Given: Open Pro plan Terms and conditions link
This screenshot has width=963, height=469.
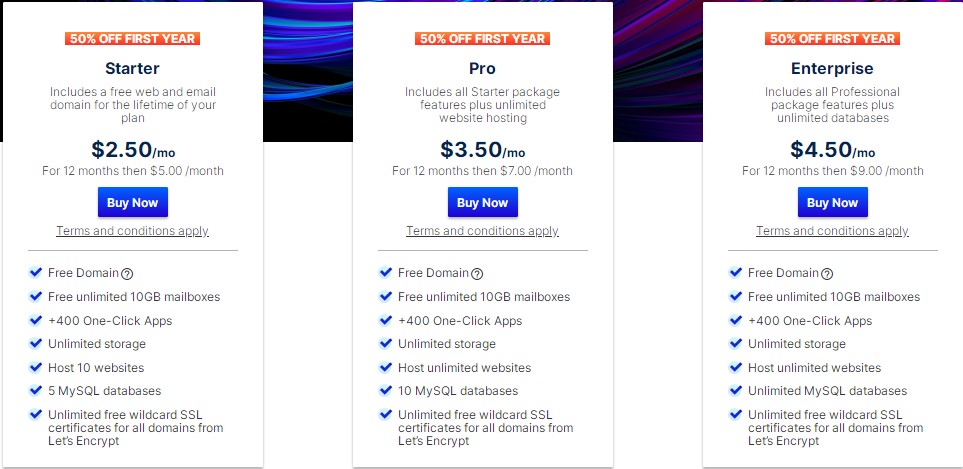Looking at the screenshot, I should [x=482, y=231].
